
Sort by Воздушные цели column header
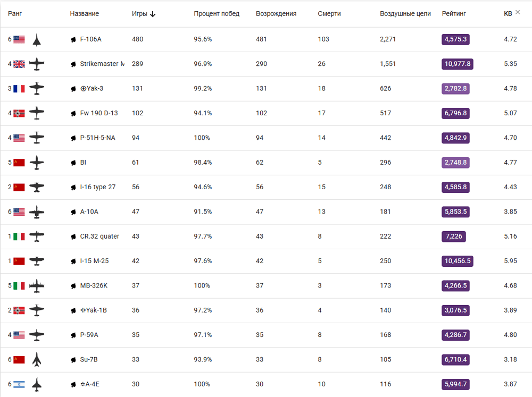pos(405,14)
